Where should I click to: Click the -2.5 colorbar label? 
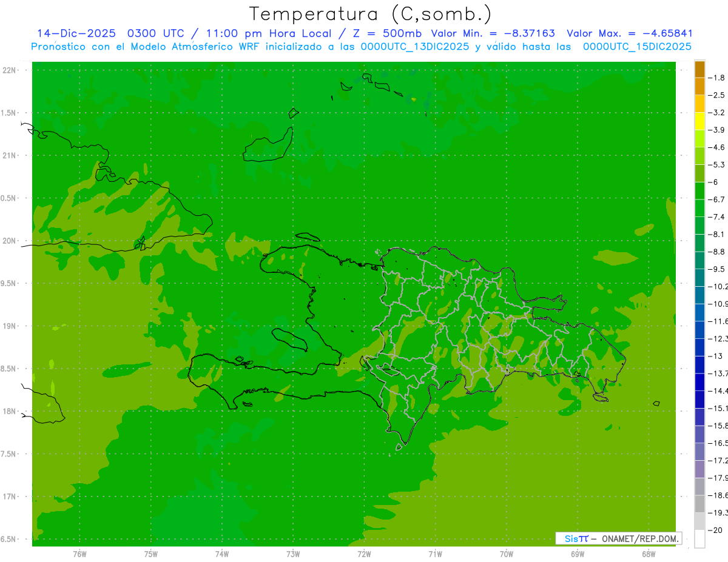[717, 95]
